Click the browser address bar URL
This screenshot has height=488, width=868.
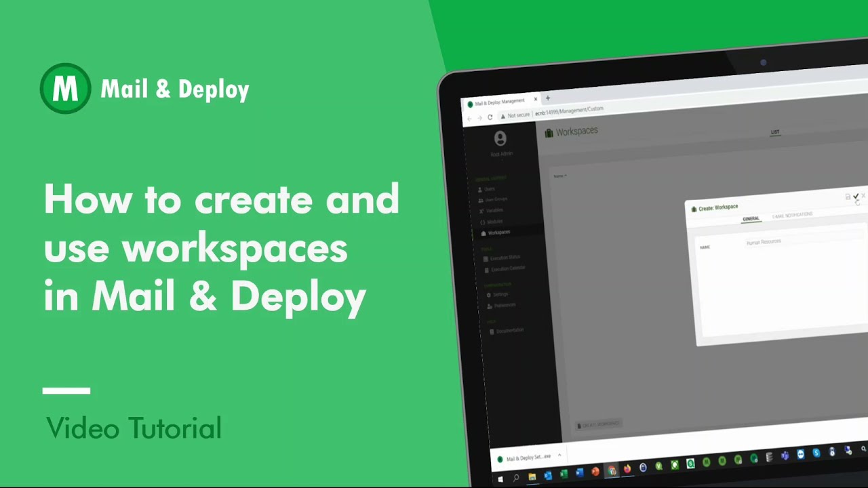(568, 111)
